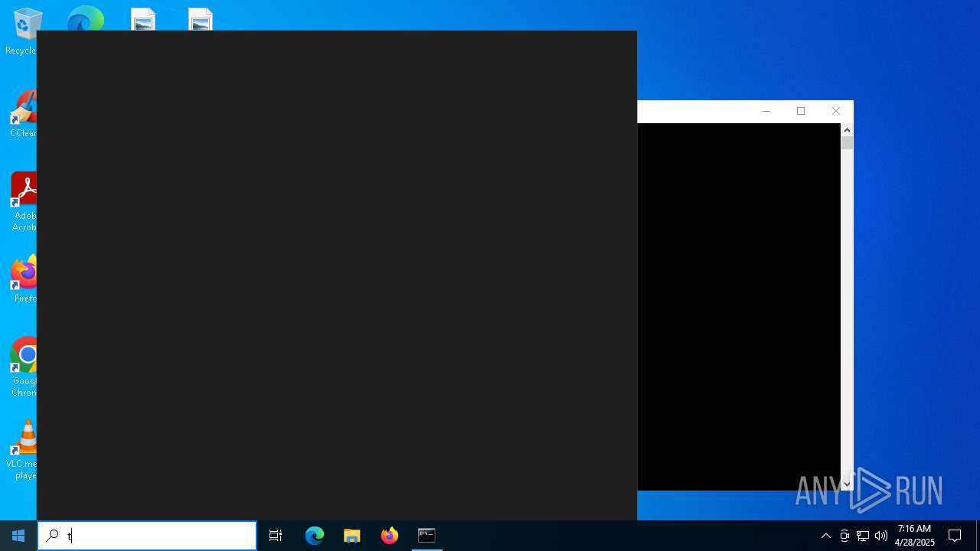Image resolution: width=980 pixels, height=551 pixels.
Task: Select the VLC media player desktop shortcut
Action: (x=23, y=449)
